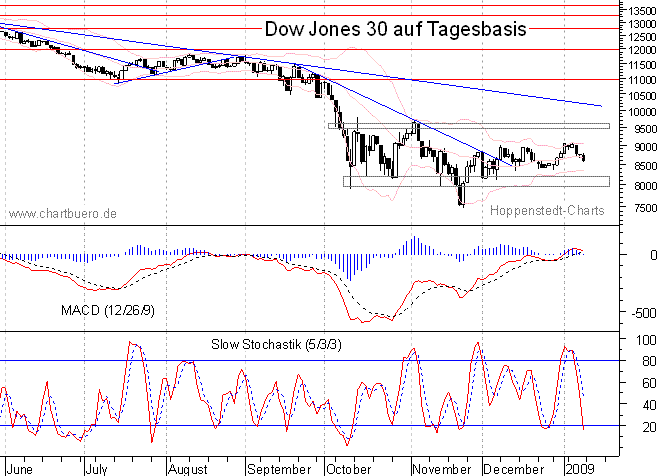Image resolution: width=660 pixels, height=476 pixels.
Task: Select September on the time axis
Action: (279, 467)
